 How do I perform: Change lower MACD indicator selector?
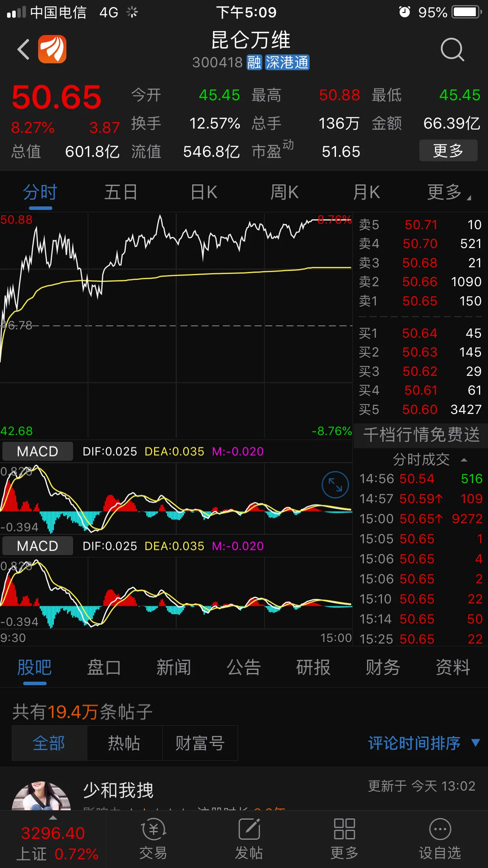click(38, 546)
